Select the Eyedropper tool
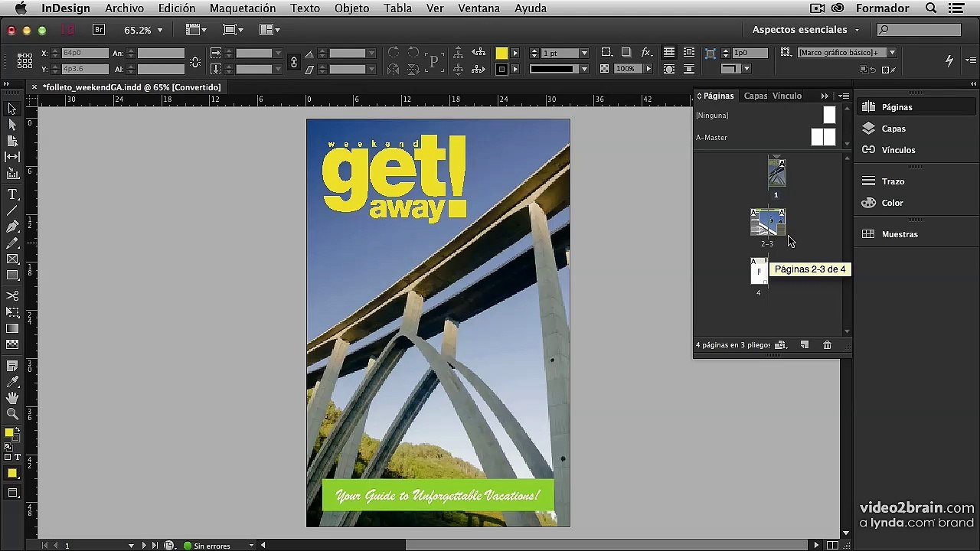 pos(12,382)
